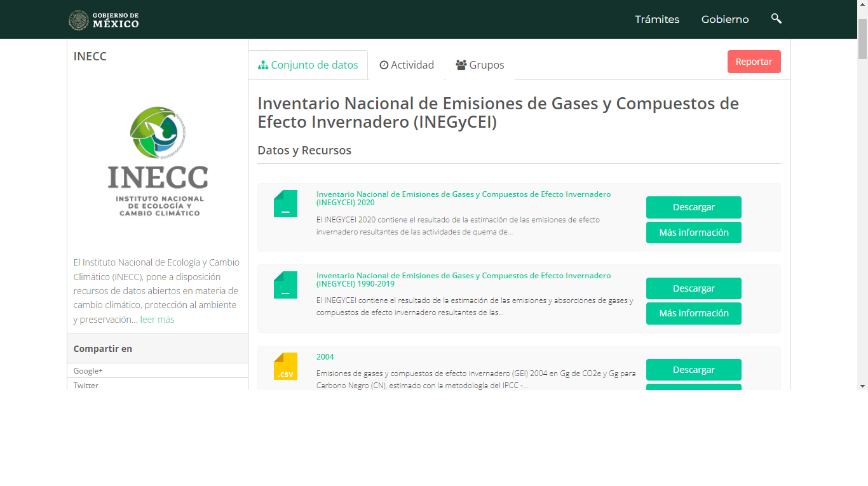Click file icon of INEGYCEI 1990-2019 resource

285,285
